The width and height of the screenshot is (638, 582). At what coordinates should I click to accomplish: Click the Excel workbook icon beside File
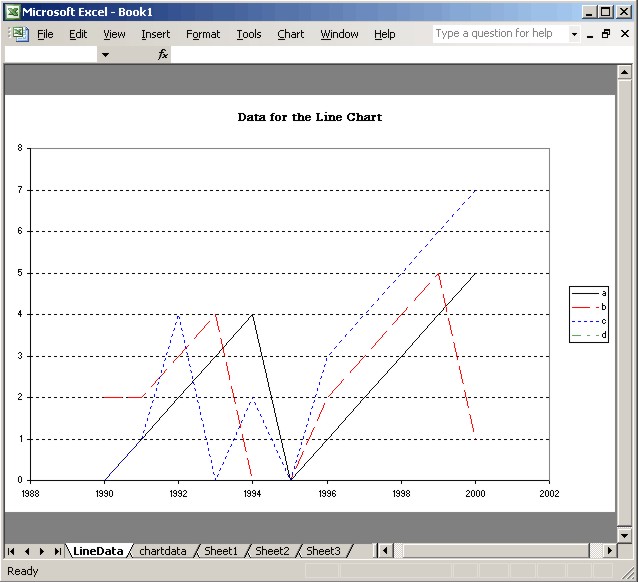click(x=18, y=34)
